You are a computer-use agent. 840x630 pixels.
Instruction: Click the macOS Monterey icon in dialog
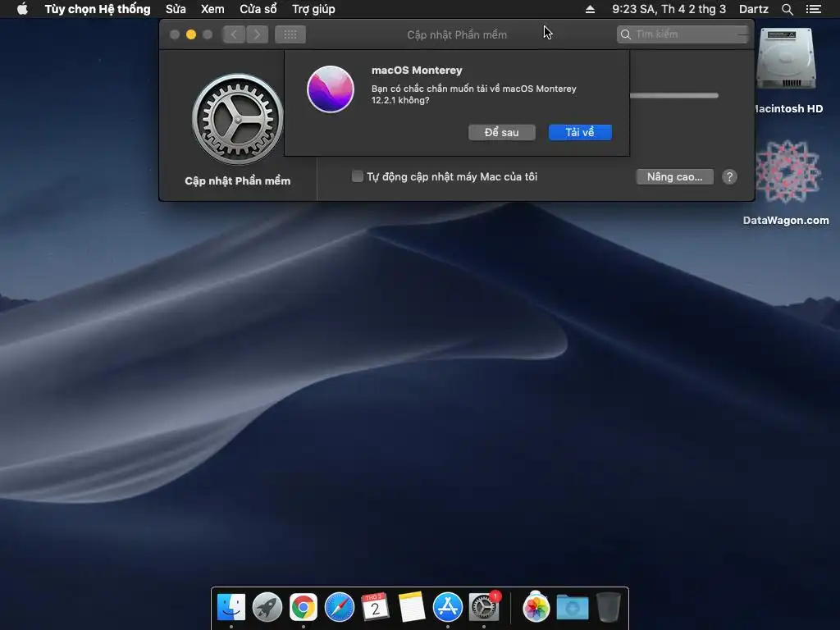pos(331,89)
